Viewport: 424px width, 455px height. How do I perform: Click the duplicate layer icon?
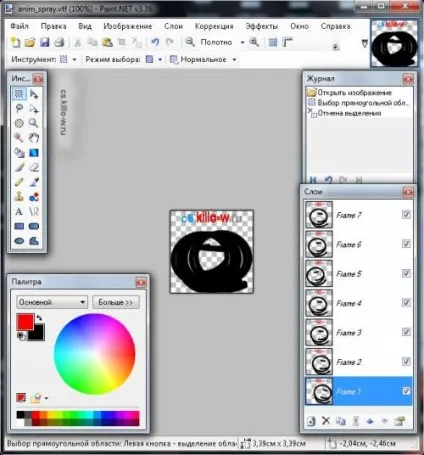tap(340, 421)
